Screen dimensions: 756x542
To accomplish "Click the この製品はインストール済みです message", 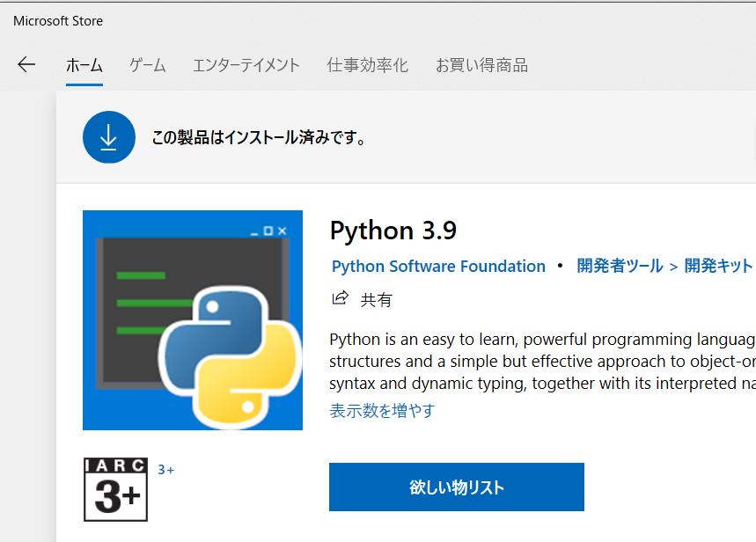I will (x=259, y=137).
